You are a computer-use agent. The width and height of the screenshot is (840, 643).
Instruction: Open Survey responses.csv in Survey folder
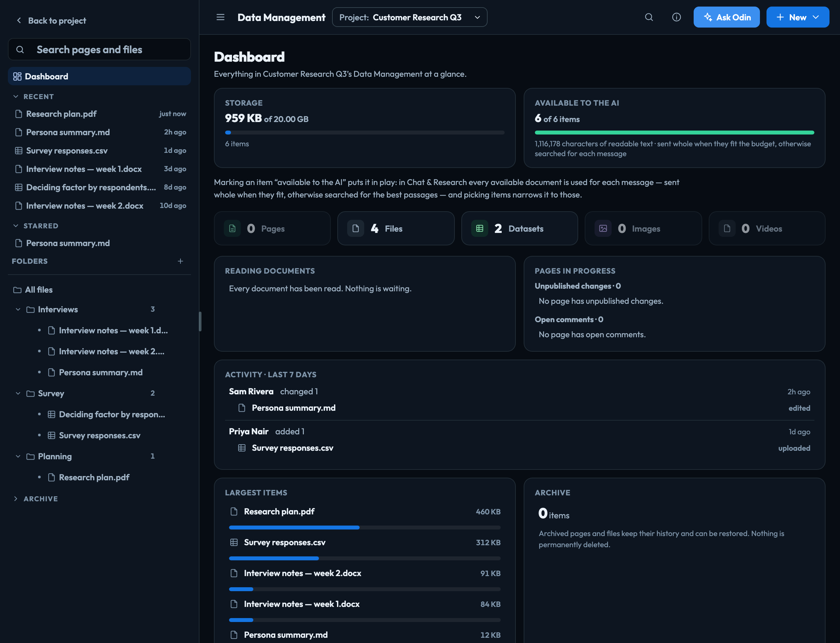[99, 436]
